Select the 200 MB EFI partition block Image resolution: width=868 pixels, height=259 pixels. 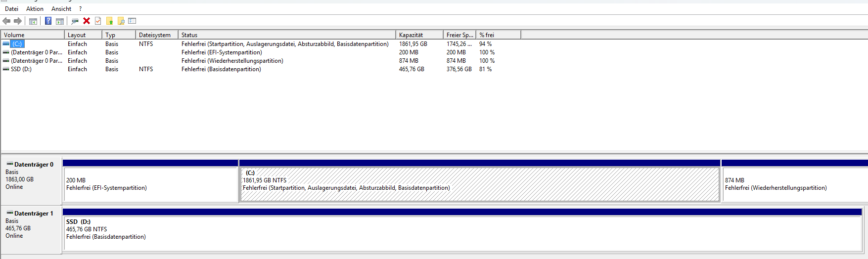pos(151,184)
